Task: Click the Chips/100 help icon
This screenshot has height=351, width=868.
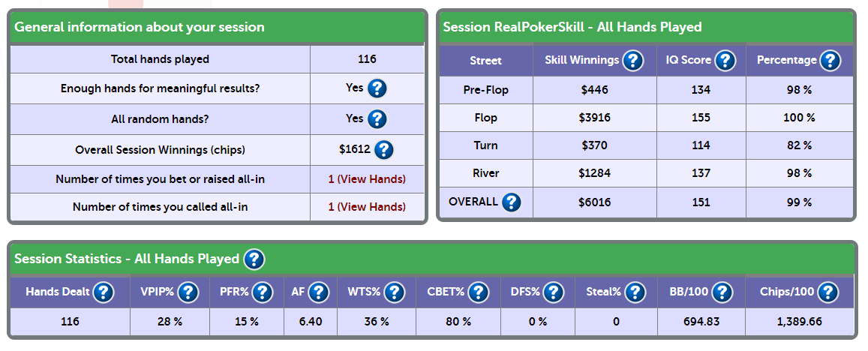Action: click(827, 292)
